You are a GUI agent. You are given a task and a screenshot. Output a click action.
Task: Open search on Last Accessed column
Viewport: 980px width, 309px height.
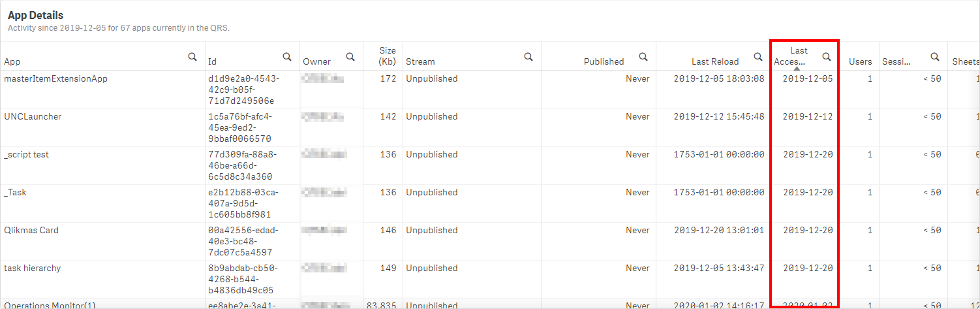pyautogui.click(x=827, y=57)
